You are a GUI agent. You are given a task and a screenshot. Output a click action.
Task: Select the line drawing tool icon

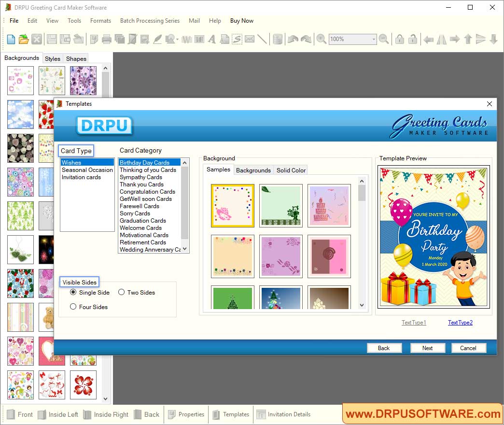pyautogui.click(x=262, y=39)
